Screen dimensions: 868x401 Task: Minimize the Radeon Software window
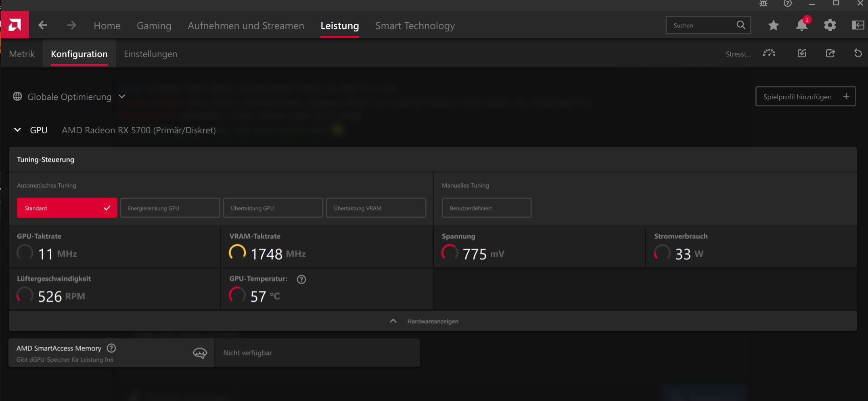coord(812,4)
